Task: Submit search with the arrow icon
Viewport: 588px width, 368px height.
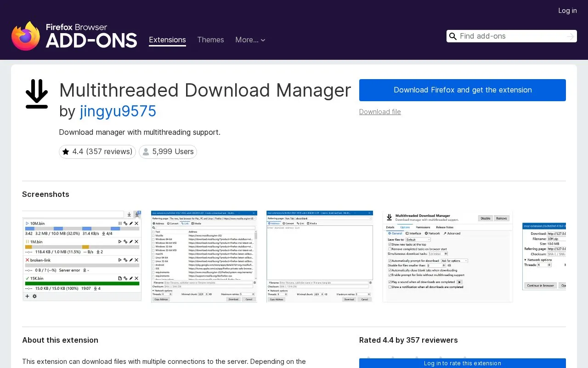Action: tap(571, 36)
